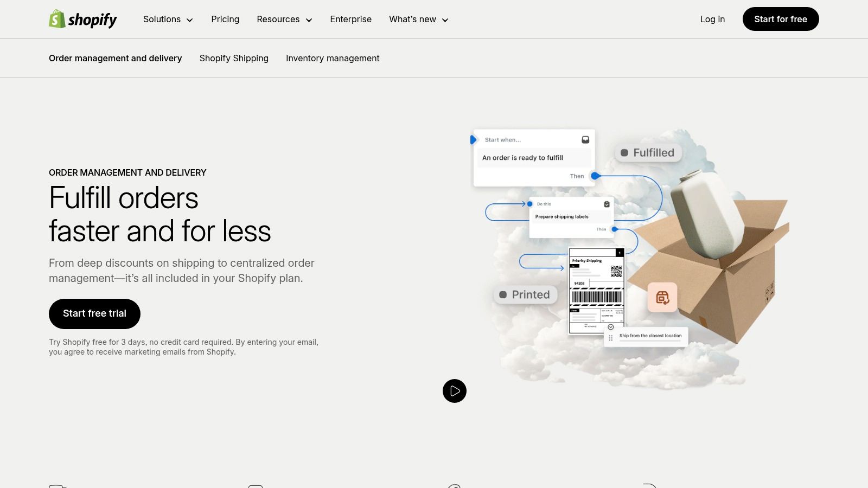Click 'Prepare shipping labels' text
868x488 pixels.
click(x=561, y=216)
